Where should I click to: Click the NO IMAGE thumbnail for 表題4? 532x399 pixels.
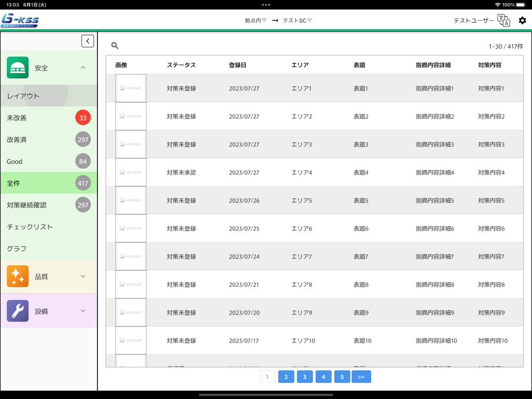(x=131, y=172)
